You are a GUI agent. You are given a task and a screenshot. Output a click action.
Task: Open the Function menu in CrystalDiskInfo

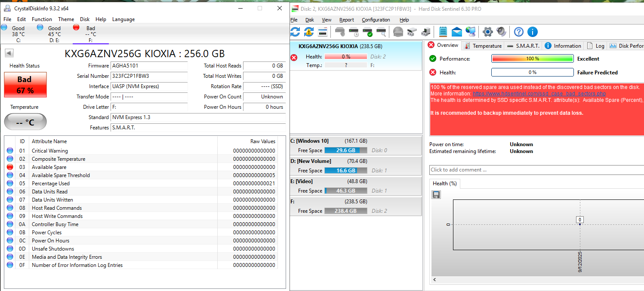[x=42, y=19]
